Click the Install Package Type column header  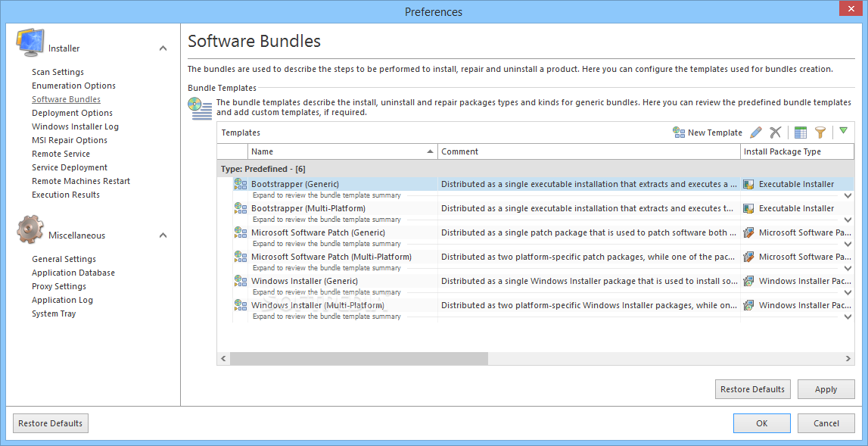797,151
